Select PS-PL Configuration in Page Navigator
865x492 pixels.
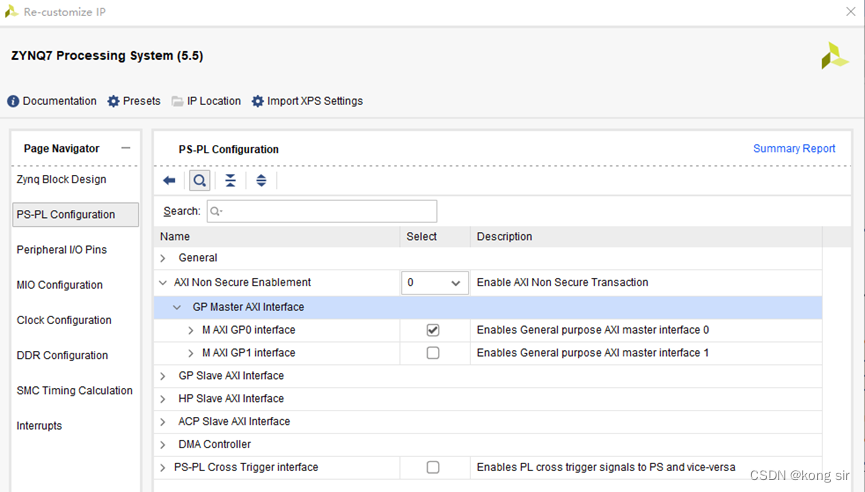coord(75,215)
